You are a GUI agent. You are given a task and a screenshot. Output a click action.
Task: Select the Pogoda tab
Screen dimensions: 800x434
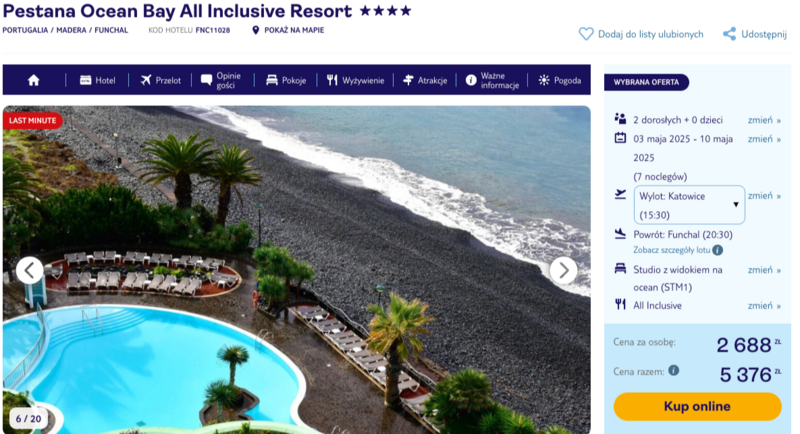coord(560,80)
